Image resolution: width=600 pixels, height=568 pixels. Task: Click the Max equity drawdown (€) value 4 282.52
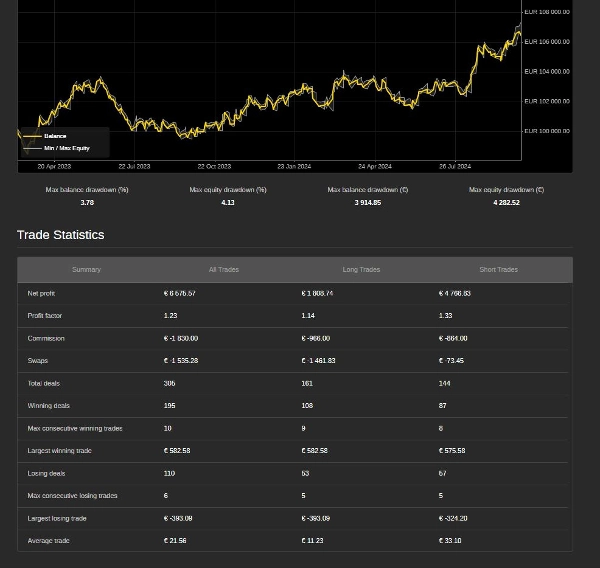(x=506, y=202)
